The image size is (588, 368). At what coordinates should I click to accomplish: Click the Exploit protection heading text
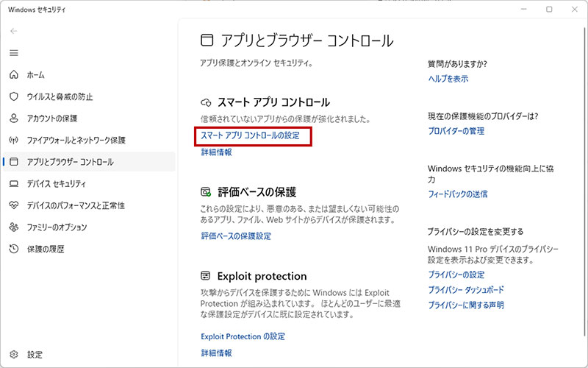click(262, 277)
